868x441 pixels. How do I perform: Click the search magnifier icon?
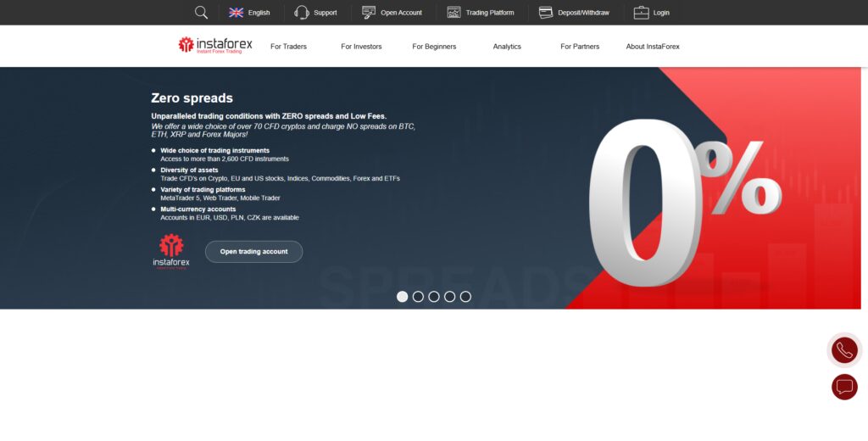[202, 12]
